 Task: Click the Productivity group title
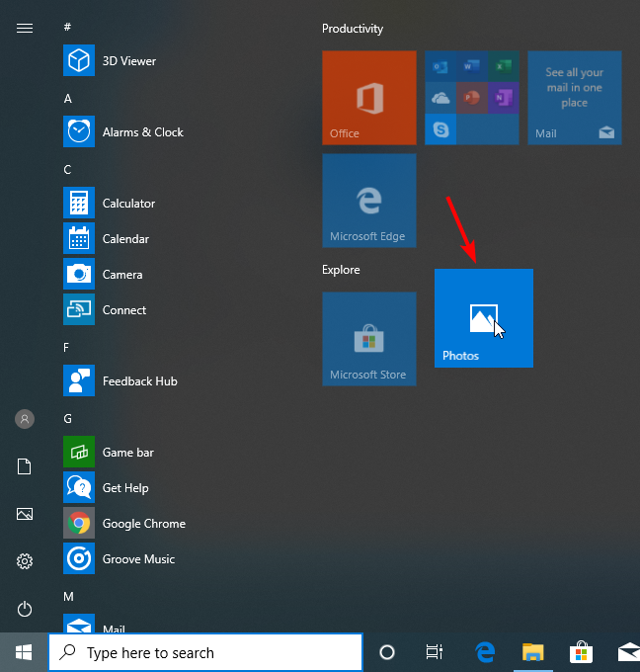tap(353, 29)
